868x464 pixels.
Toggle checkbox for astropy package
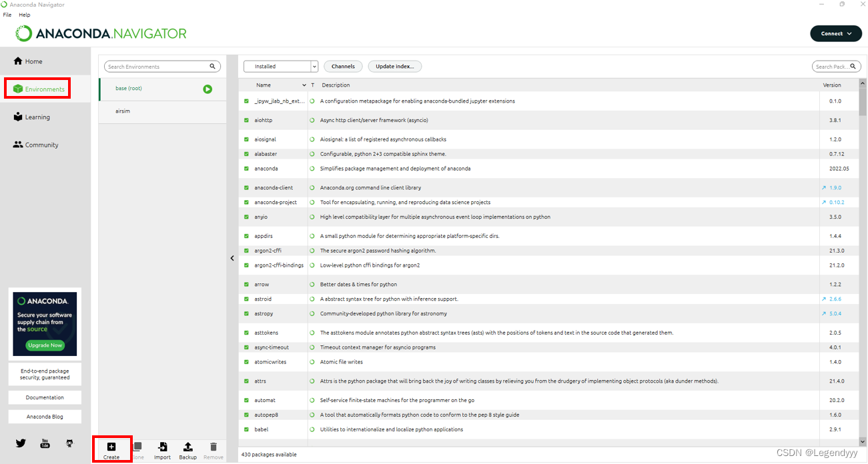pos(246,313)
